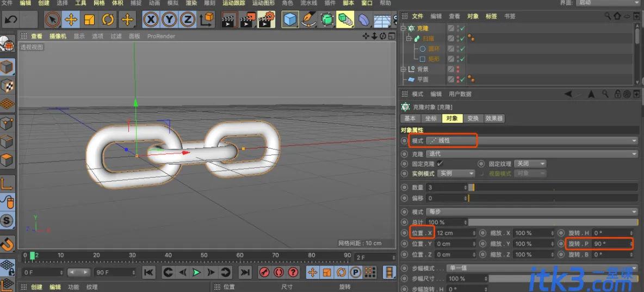Click the blue deformer bend icon
This screenshot has height=292, width=644.
363,19
